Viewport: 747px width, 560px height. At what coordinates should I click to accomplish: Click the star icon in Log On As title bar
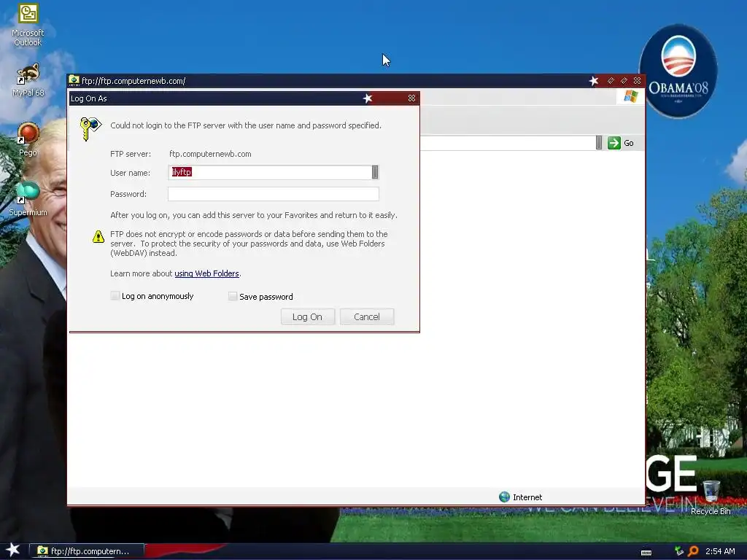[368, 98]
